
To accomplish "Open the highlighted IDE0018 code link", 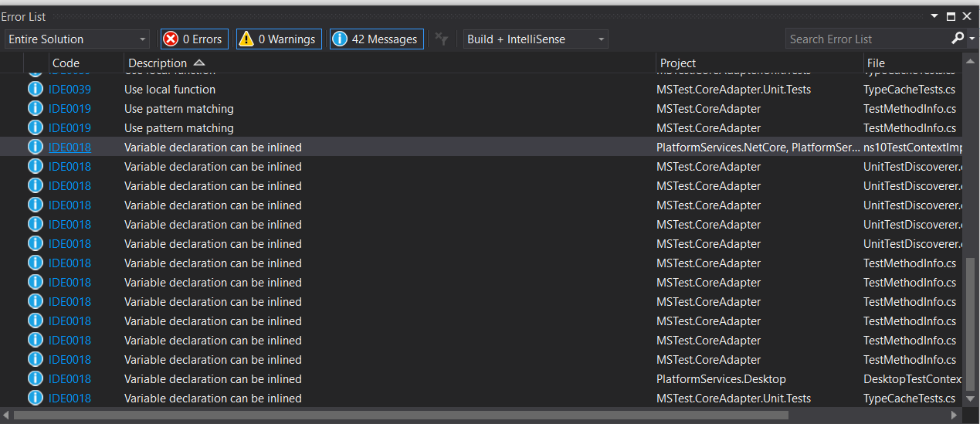I will [70, 147].
